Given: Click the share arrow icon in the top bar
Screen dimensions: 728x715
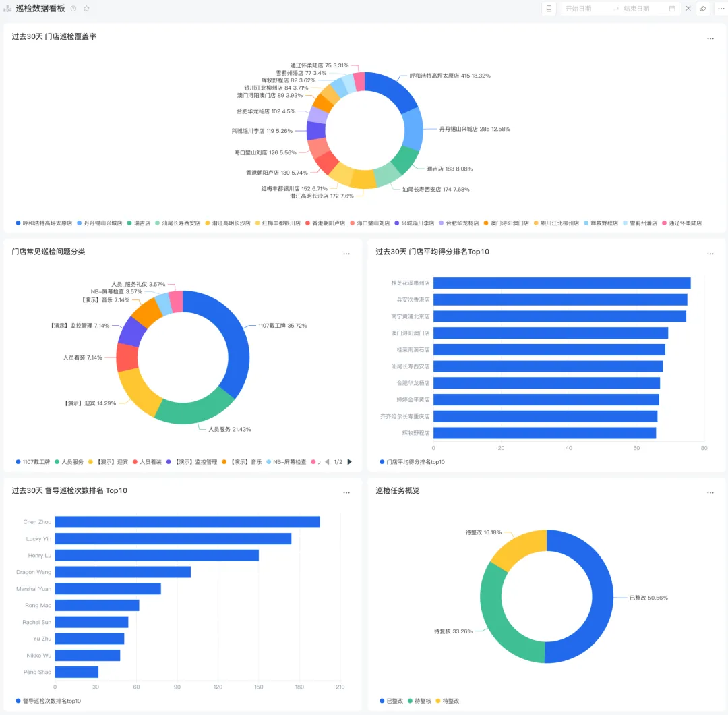Looking at the screenshot, I should [x=703, y=9].
